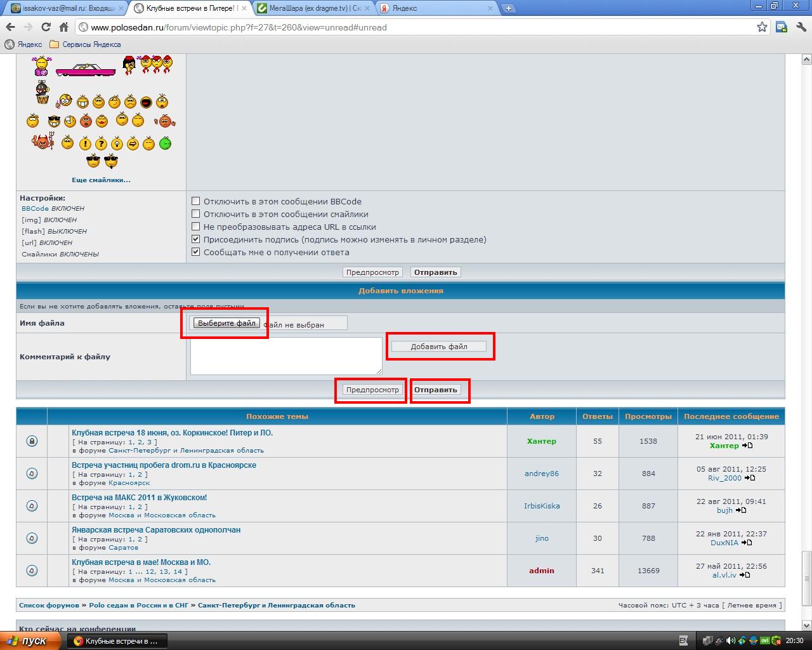This screenshot has width=812, height=650.
Task: Click the Home icon in browser toolbar
Action: pyautogui.click(x=63, y=27)
